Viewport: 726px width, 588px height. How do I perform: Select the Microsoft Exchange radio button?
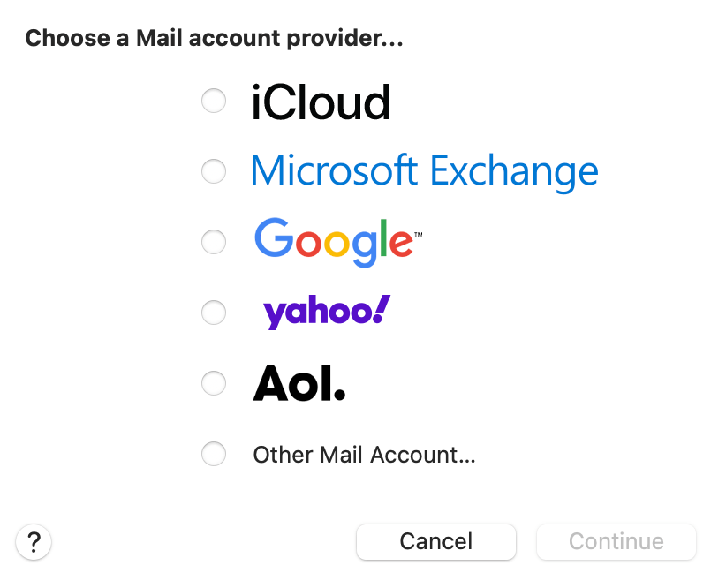[x=214, y=171]
